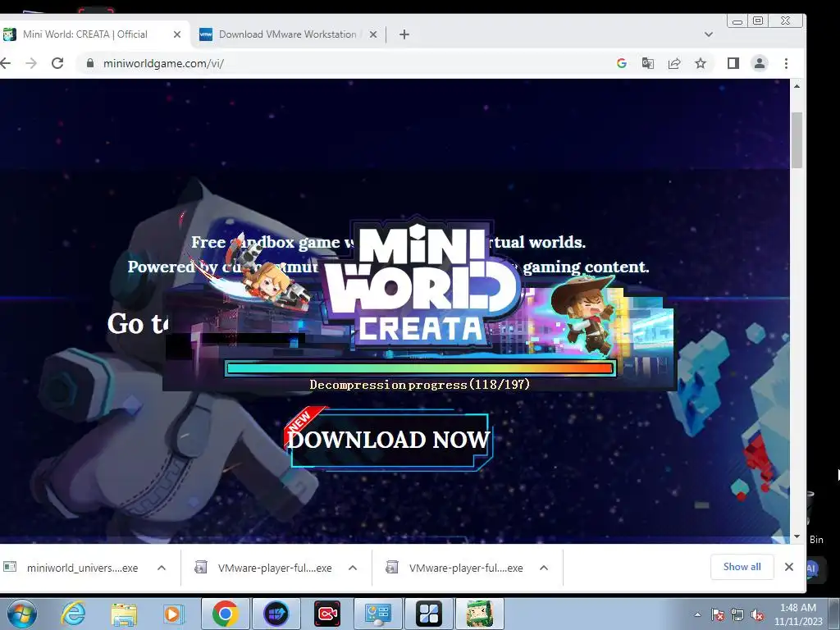Open the Mini World taskbar icon
The width and height of the screenshot is (840, 630).
479,614
